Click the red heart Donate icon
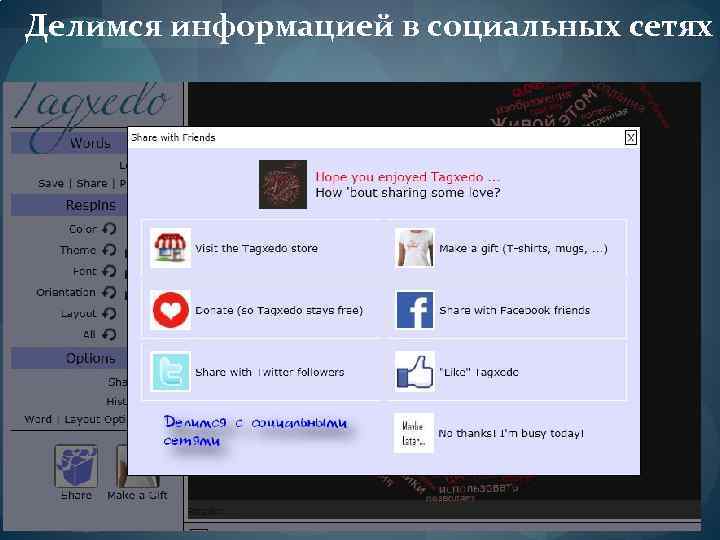Screen dimensions: 720x540 pos(170,310)
